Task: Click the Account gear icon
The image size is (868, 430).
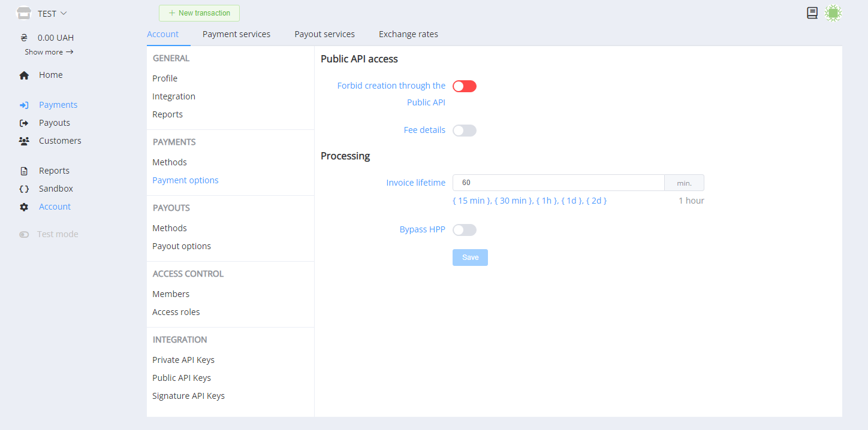Action: coord(24,207)
